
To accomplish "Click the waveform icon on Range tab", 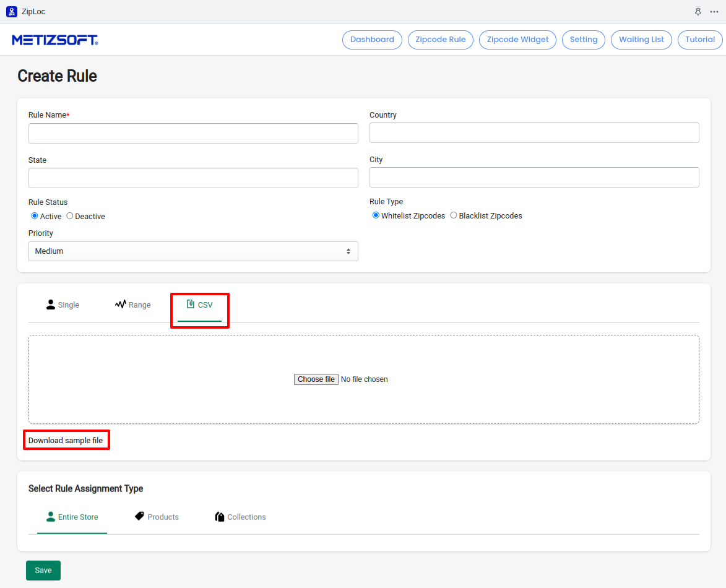I will tap(121, 305).
